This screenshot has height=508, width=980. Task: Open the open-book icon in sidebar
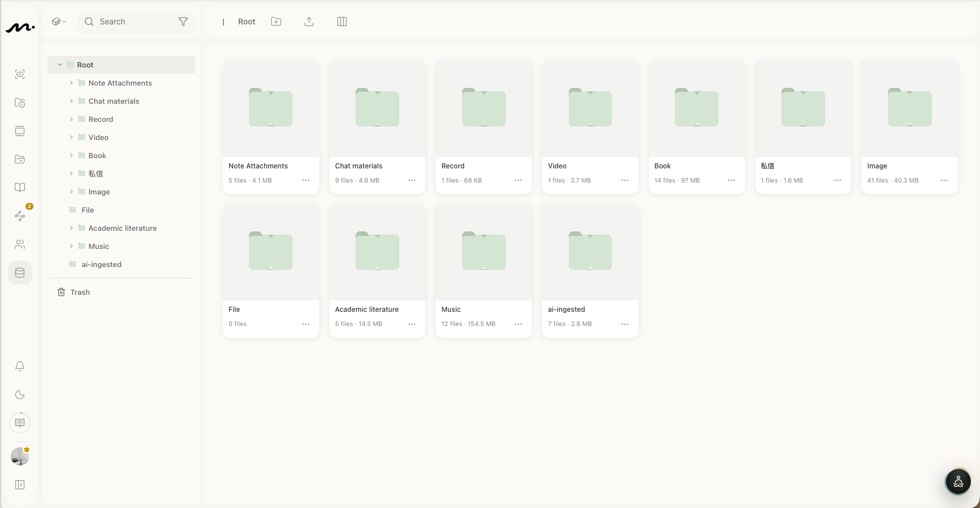click(20, 188)
